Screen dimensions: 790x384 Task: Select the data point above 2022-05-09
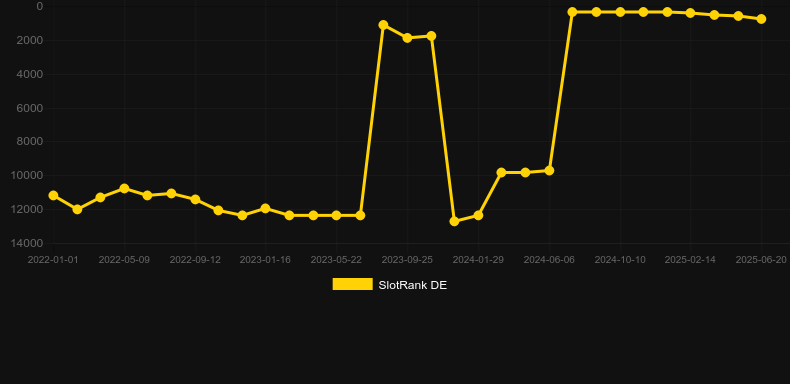(x=124, y=188)
